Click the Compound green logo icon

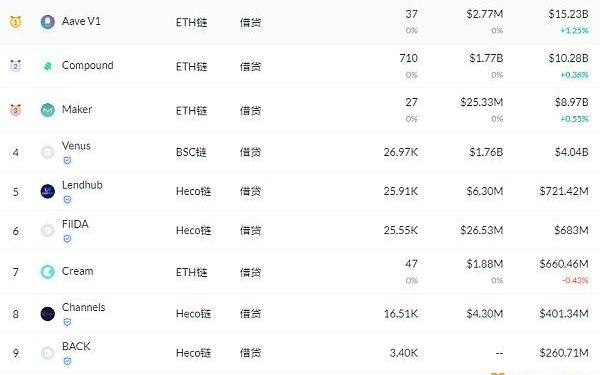(x=47, y=66)
